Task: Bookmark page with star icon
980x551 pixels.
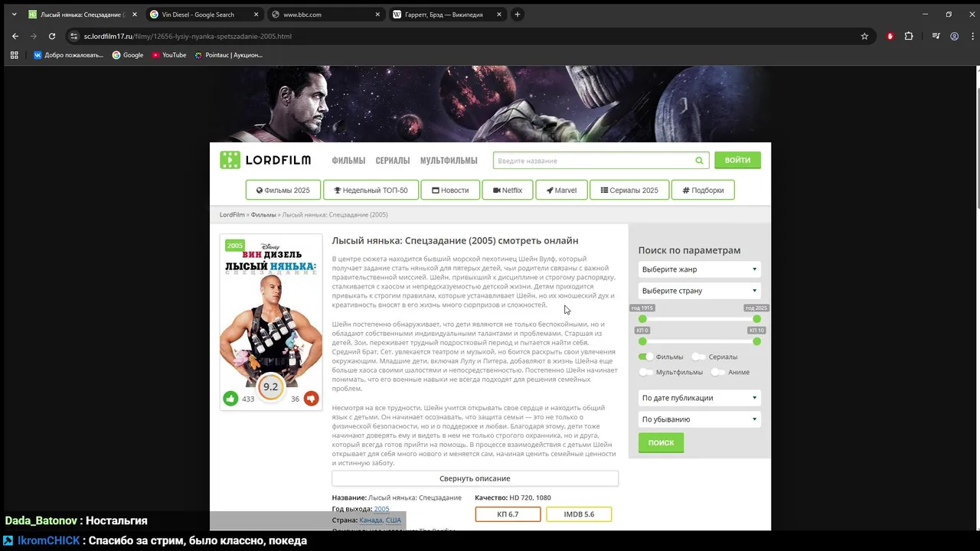Action: [x=864, y=36]
